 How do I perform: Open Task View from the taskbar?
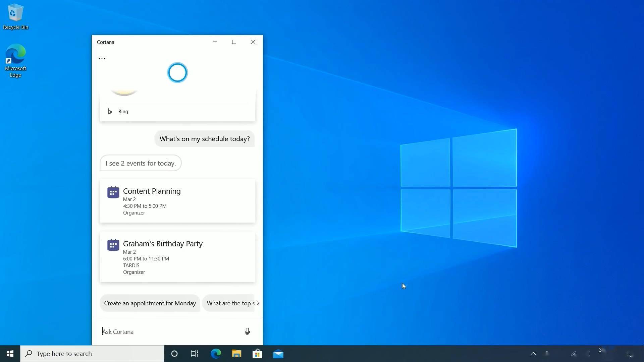195,354
